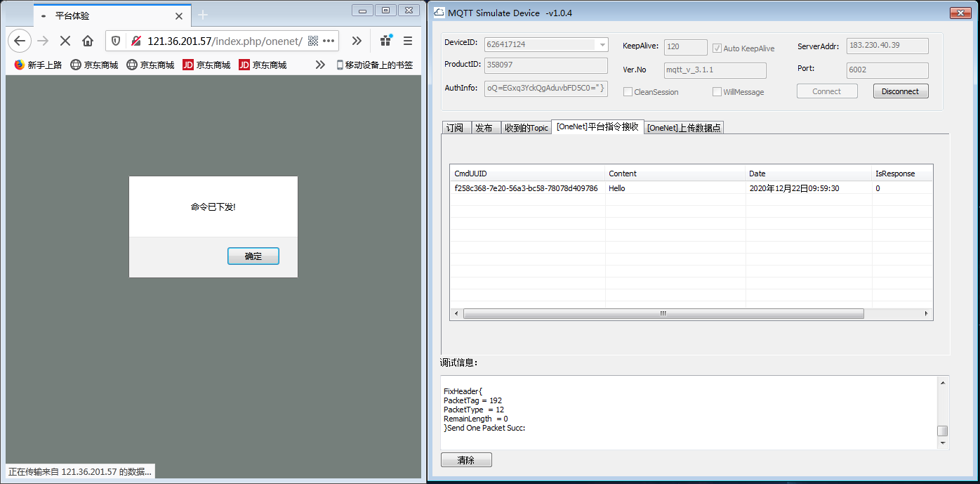980x484 pixels.
Task: Enable the WillMessage checkbox
Action: coord(717,92)
